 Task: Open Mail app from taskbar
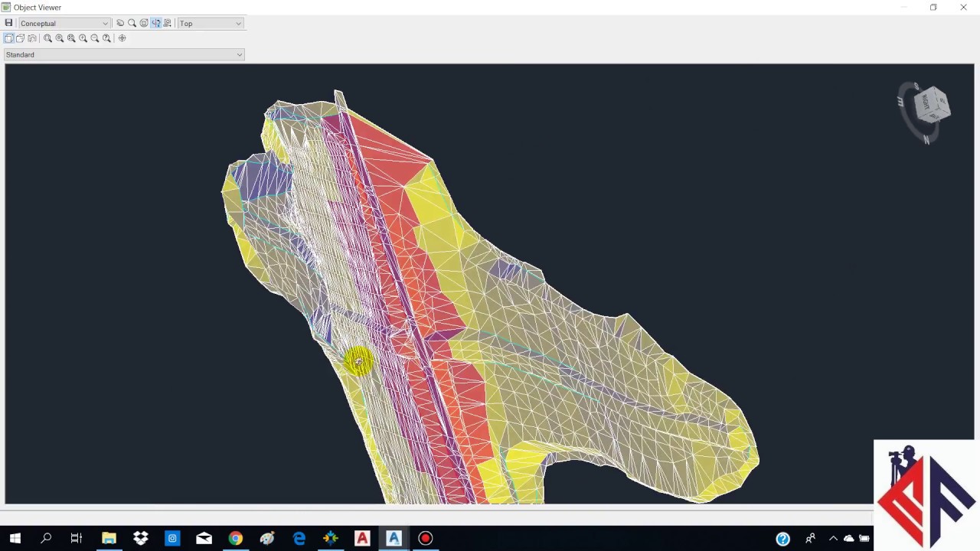coord(204,538)
